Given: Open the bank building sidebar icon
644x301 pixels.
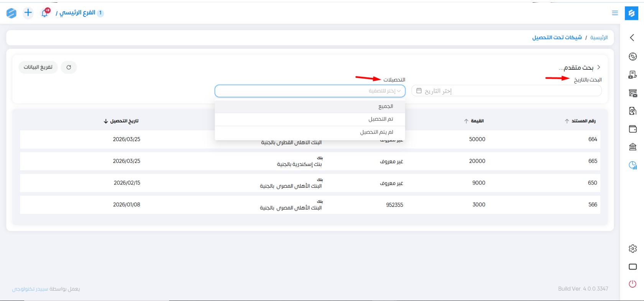Looking at the screenshot, I should pos(632,147).
